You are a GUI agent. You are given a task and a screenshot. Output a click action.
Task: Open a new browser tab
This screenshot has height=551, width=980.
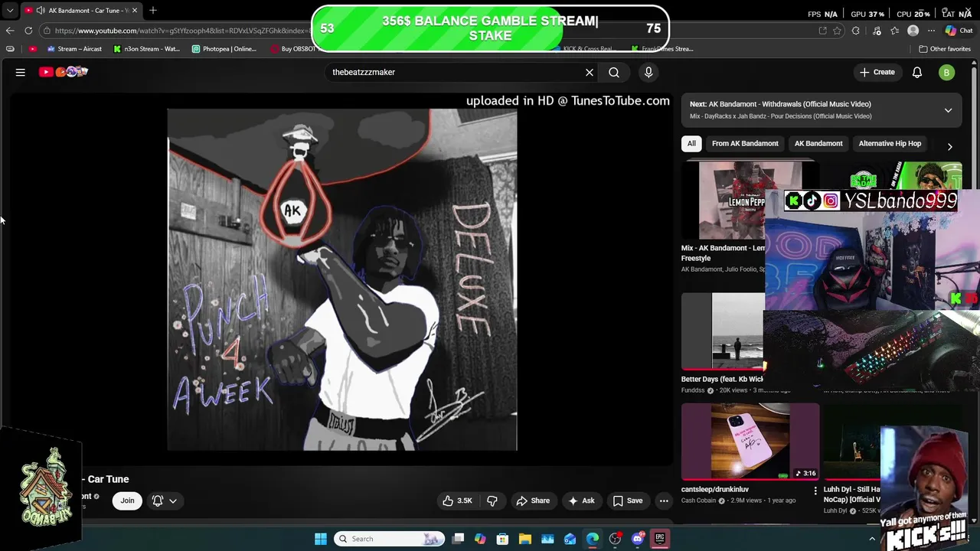[x=153, y=11]
